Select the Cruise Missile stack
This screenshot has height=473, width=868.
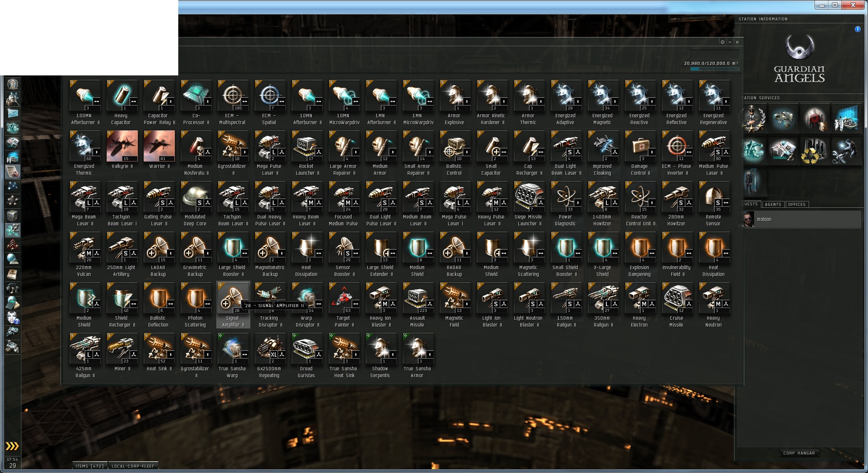pos(677,305)
